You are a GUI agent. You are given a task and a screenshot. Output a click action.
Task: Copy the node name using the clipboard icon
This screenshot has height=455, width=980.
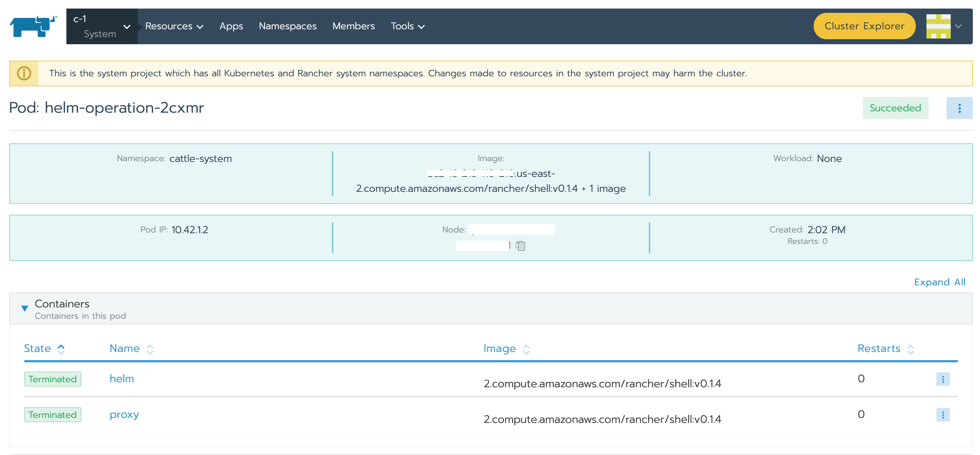point(521,246)
